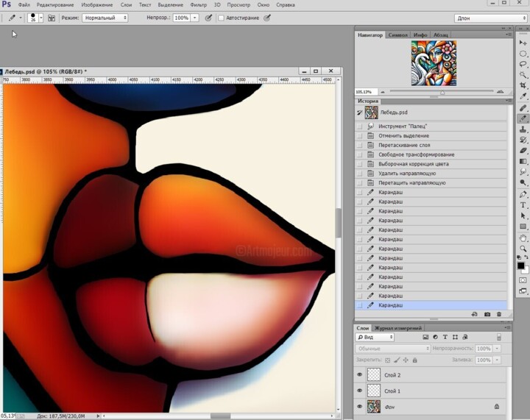Open the Вид layer filter dropdown

pos(375,337)
